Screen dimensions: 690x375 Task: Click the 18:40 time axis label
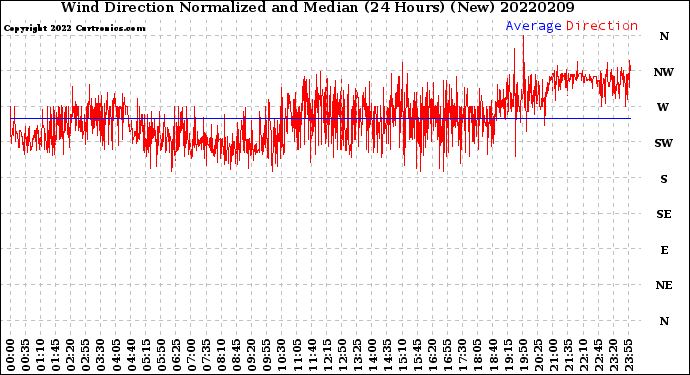(492, 355)
